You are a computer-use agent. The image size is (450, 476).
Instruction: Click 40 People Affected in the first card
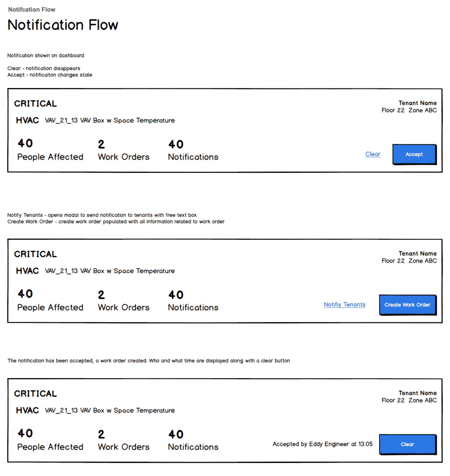(x=50, y=150)
